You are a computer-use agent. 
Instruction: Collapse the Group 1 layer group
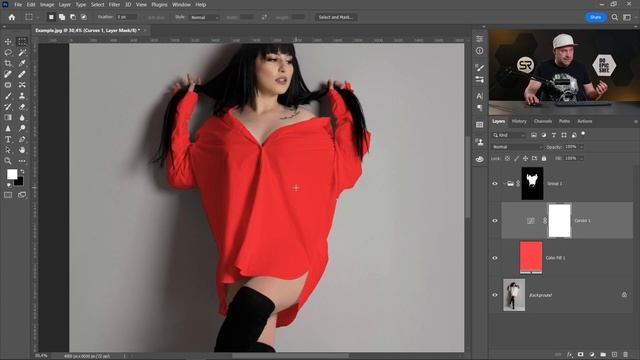pos(504,184)
